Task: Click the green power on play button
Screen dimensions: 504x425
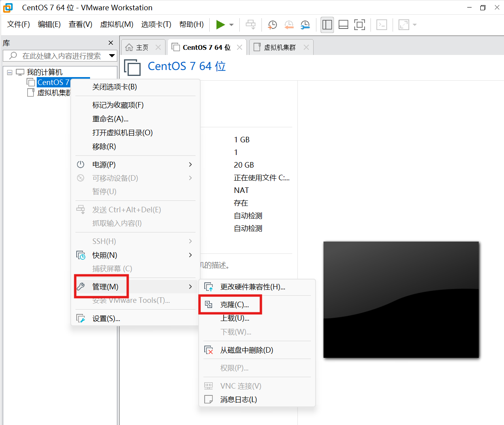Action: click(220, 25)
